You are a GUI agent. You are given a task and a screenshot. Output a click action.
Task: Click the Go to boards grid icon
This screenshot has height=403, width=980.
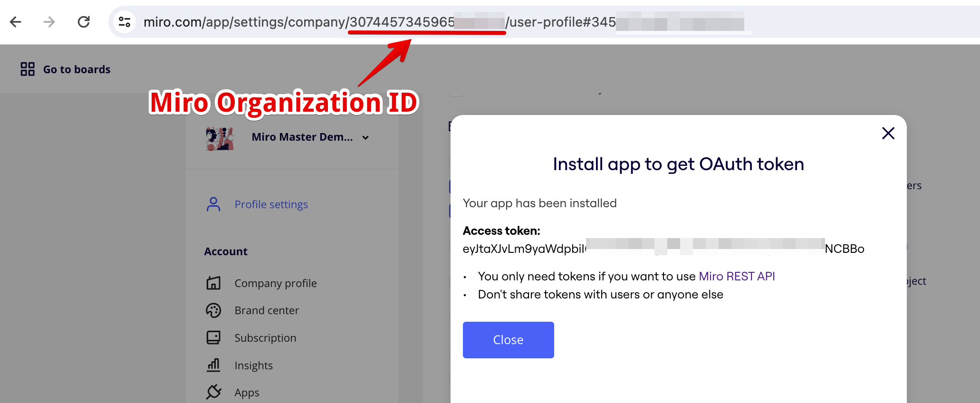(x=28, y=69)
